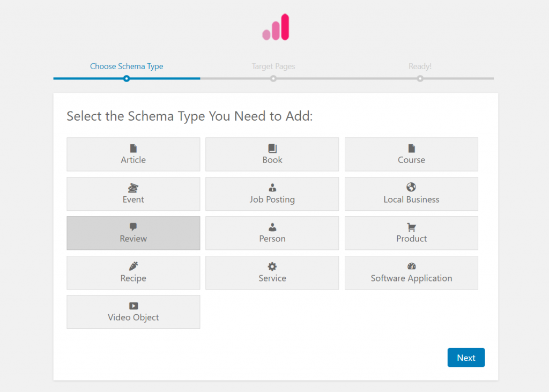Select the Review schema tile
Image resolution: width=549 pixels, height=392 pixels.
click(x=133, y=233)
